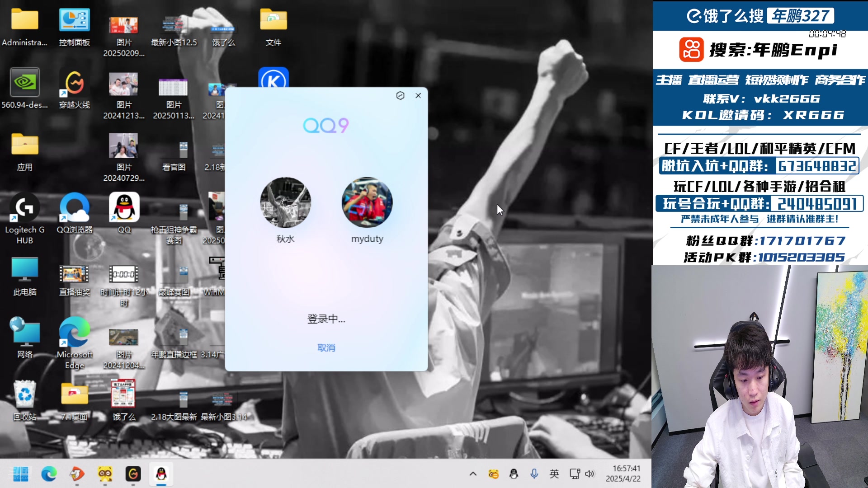
Task: Open the black-and-orange G app in taskbar
Action: click(133, 474)
